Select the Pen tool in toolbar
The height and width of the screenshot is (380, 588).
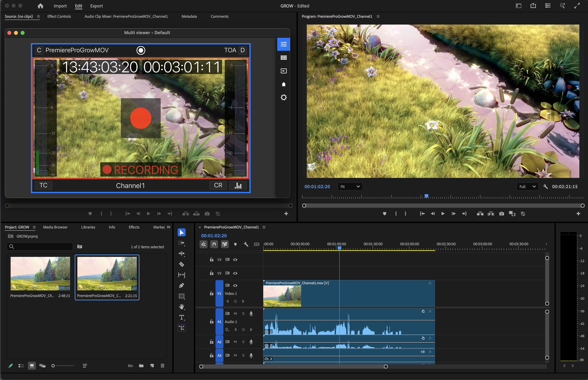181,285
